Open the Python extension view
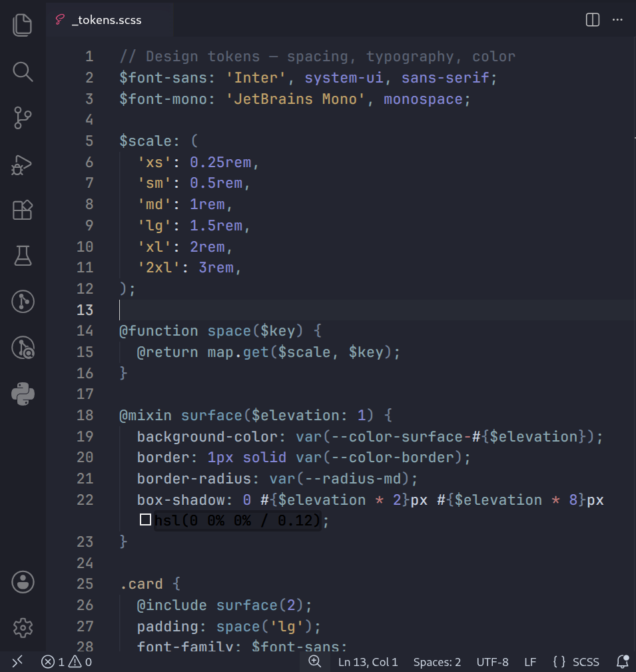Screen dimensions: 636x672 (23, 394)
